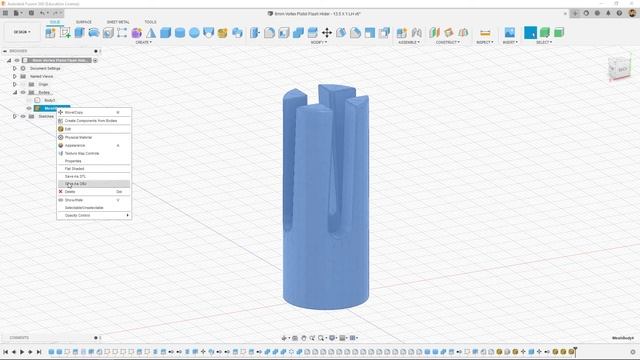The image size is (640, 360).
Task: Select the Combine tool icon
Action: tap(298, 33)
